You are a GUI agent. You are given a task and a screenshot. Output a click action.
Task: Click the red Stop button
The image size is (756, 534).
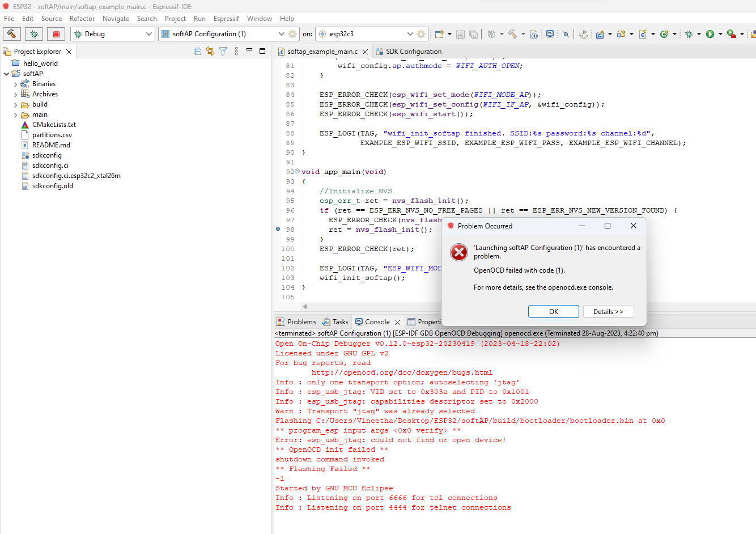coord(56,34)
